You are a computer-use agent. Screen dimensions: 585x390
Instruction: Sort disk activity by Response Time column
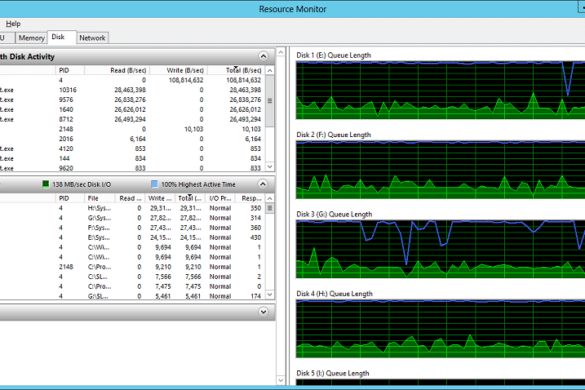pos(251,198)
